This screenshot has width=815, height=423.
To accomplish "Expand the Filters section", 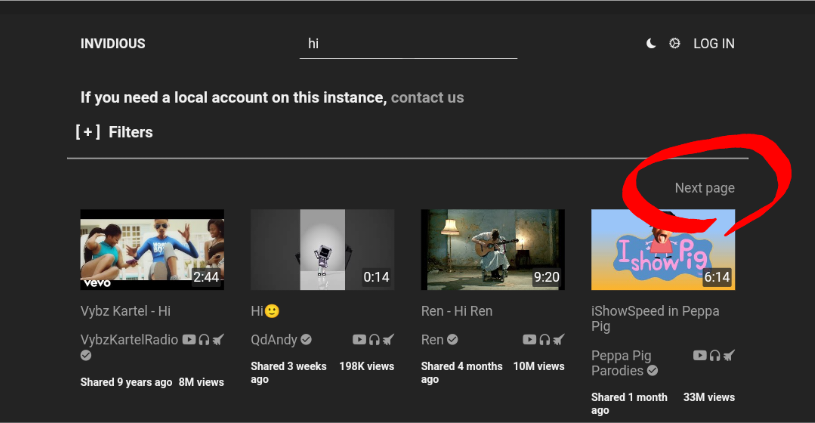I will coord(114,132).
